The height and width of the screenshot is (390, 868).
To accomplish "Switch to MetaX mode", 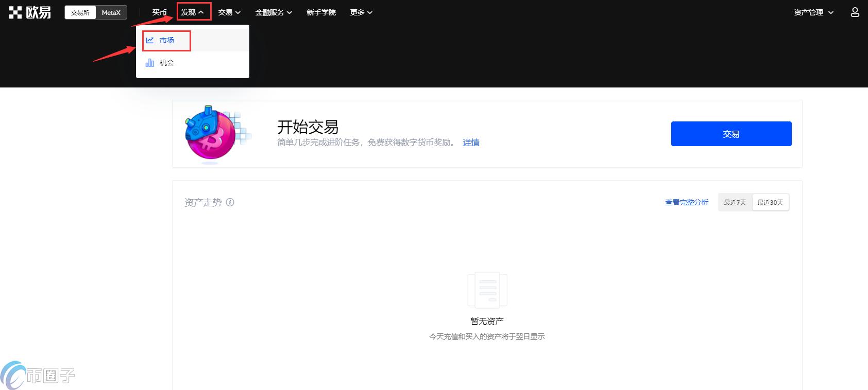I will pyautogui.click(x=111, y=12).
